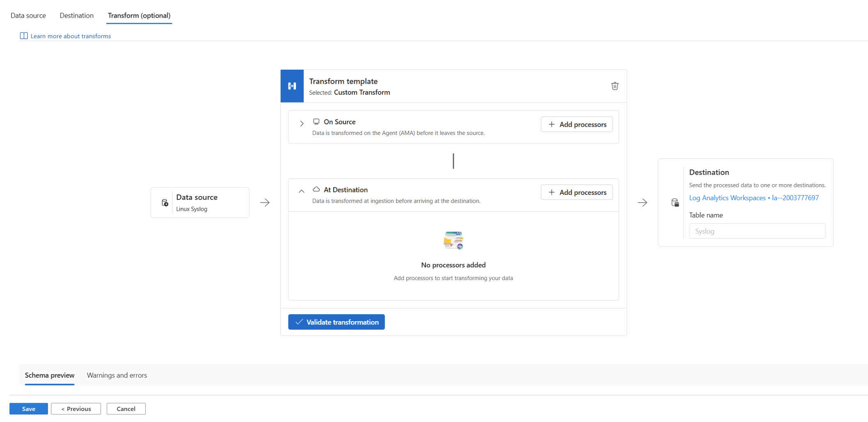Image resolution: width=868 pixels, height=422 pixels.
Task: Cancel the configuration
Action: point(126,409)
